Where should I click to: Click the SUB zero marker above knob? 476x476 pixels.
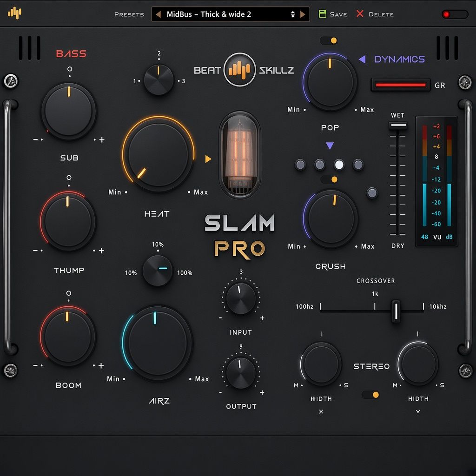click(x=70, y=69)
